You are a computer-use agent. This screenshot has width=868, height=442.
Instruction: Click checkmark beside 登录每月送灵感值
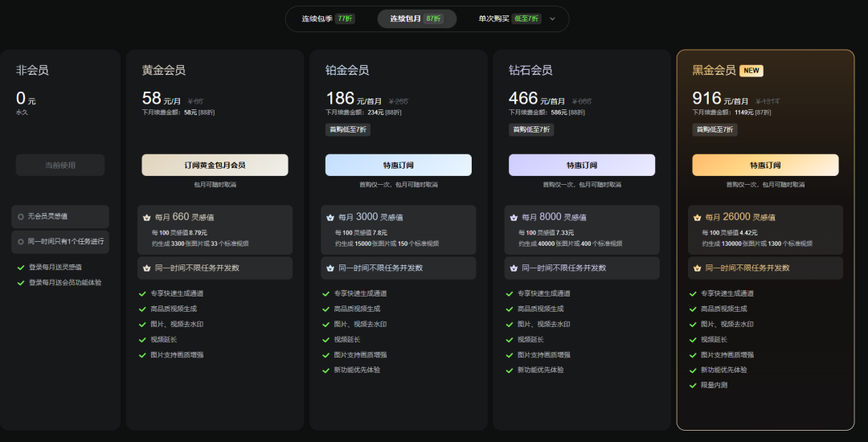(21, 267)
